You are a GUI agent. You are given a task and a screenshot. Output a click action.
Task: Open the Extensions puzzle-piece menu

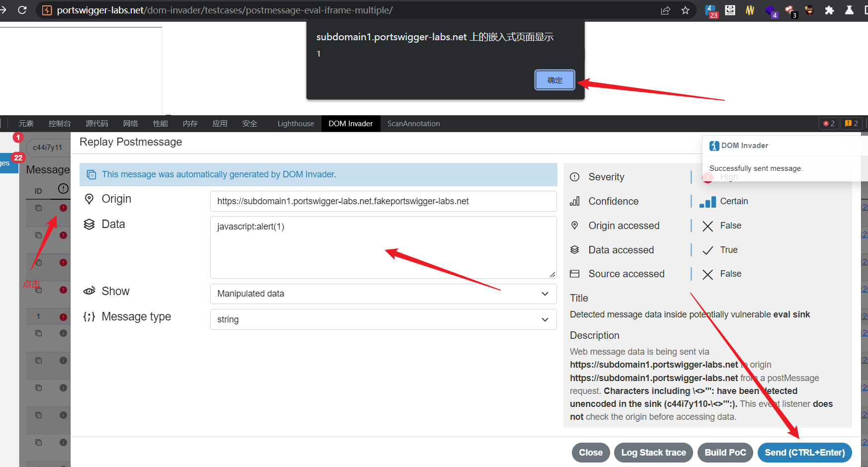click(x=829, y=10)
